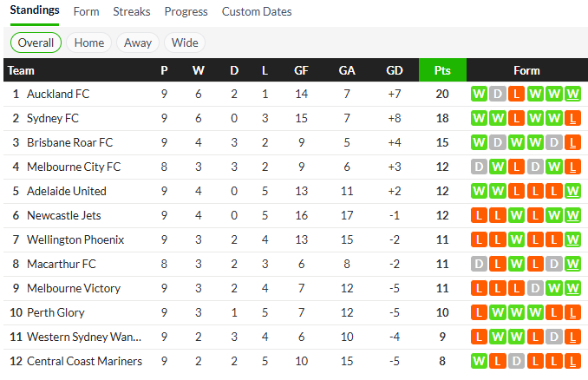Click Newcastle Jets' first orange L form badge
The width and height of the screenshot is (588, 380).
(478, 215)
